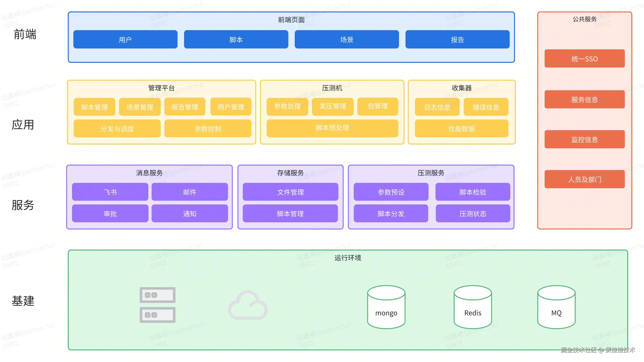The width and height of the screenshot is (644, 362).
Task: Click the purple 压测状态 block
Action: 472,213
